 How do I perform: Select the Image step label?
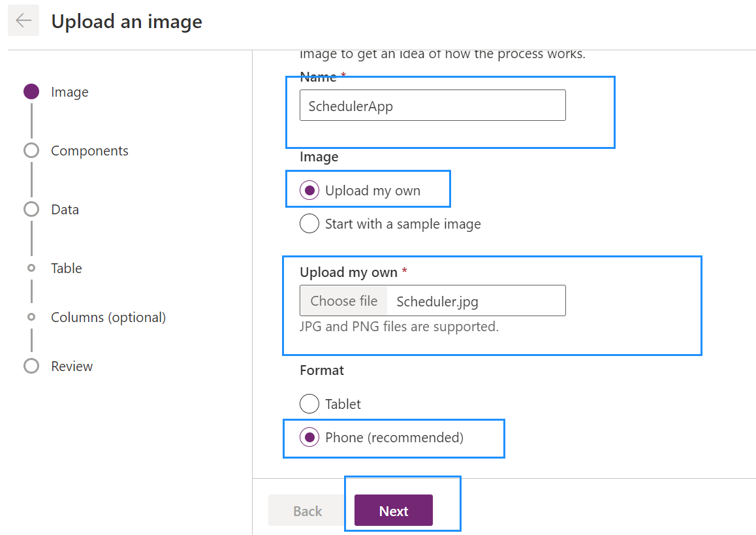(x=69, y=91)
